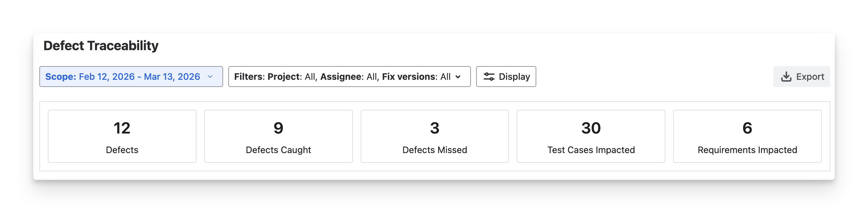Viewport: 868px width, 213px height.
Task: Select the Defects summary card label
Action: point(122,150)
